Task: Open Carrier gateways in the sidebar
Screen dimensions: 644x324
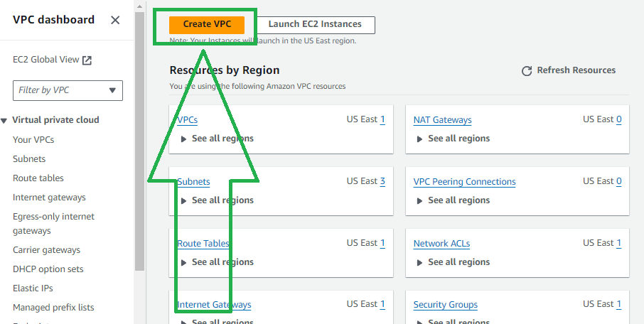Action: [46, 250]
